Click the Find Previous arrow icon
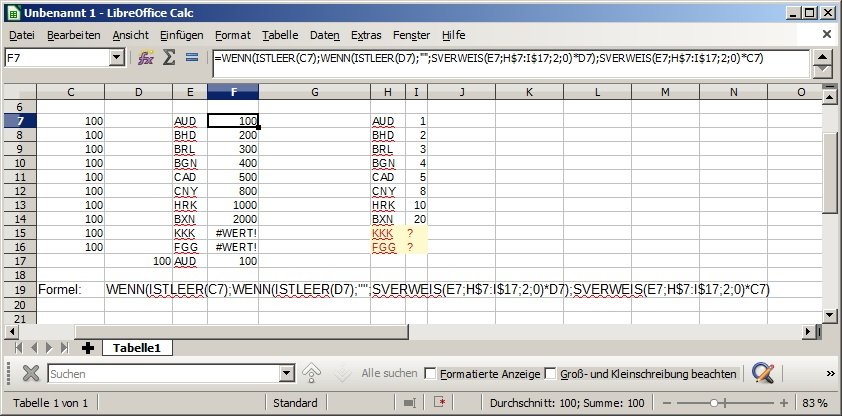Screen dimensions: 842x416 click(311, 374)
